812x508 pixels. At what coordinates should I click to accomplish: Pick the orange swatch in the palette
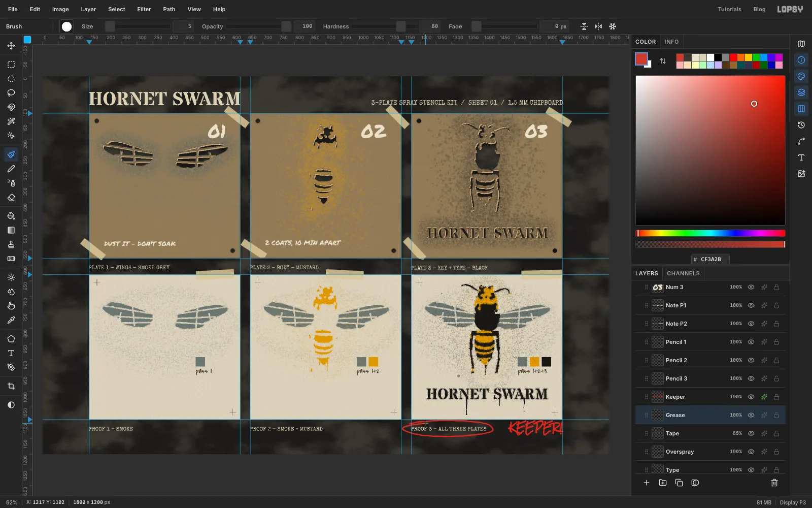[x=741, y=57]
